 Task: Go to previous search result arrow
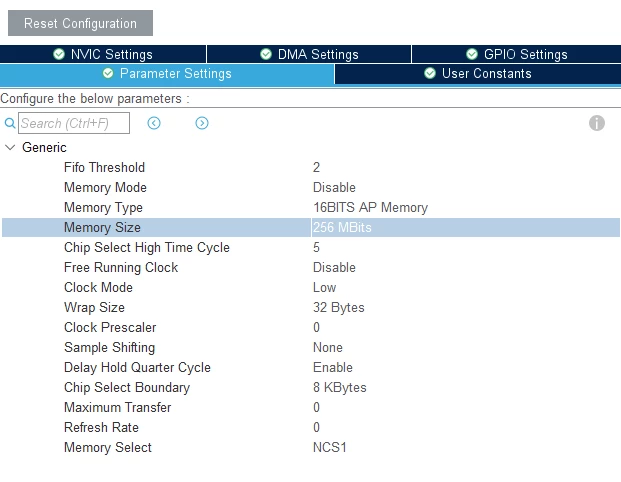point(154,123)
